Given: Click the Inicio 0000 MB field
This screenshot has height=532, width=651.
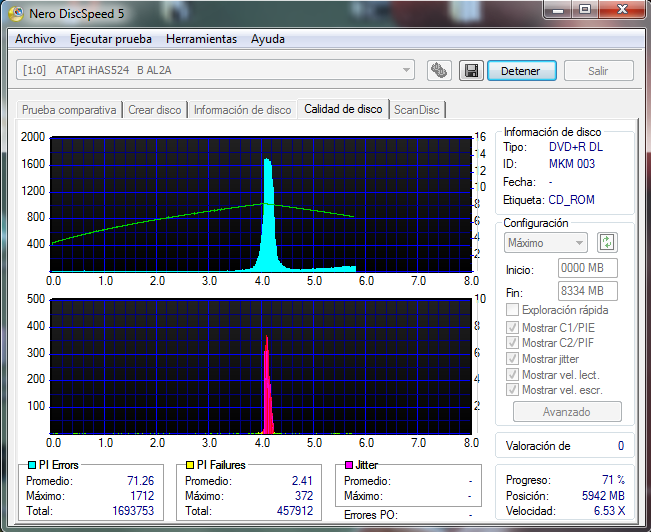Looking at the screenshot, I should click(588, 269).
